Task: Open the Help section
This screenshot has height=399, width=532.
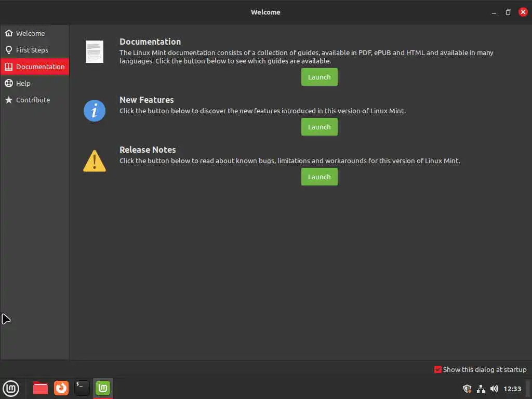Action: (x=35, y=83)
